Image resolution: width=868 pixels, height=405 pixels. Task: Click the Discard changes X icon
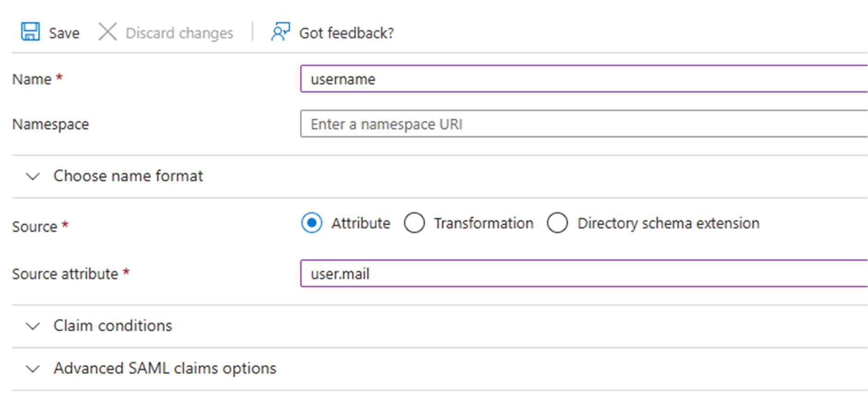click(107, 32)
